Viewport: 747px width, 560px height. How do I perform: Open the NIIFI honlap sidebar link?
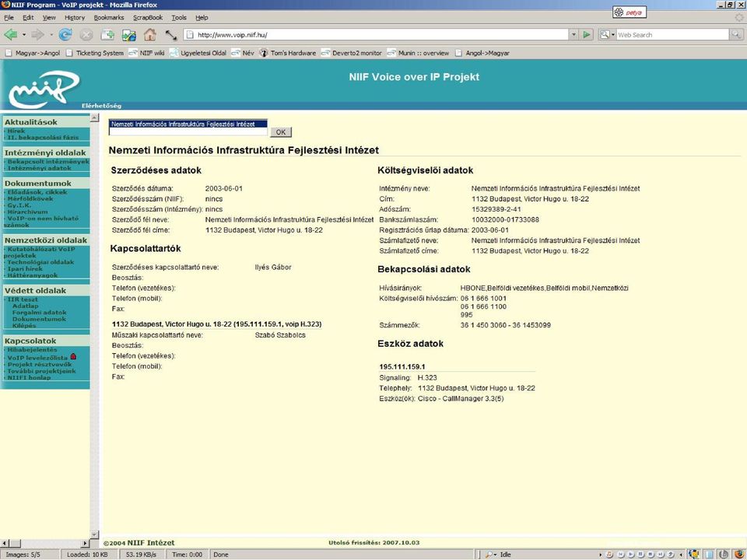pos(29,378)
